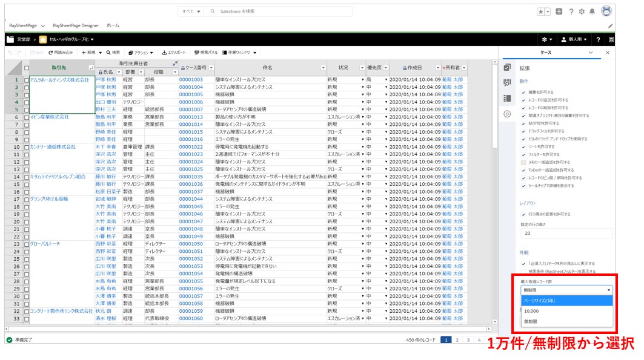Click the 新規 new record button

88,53
